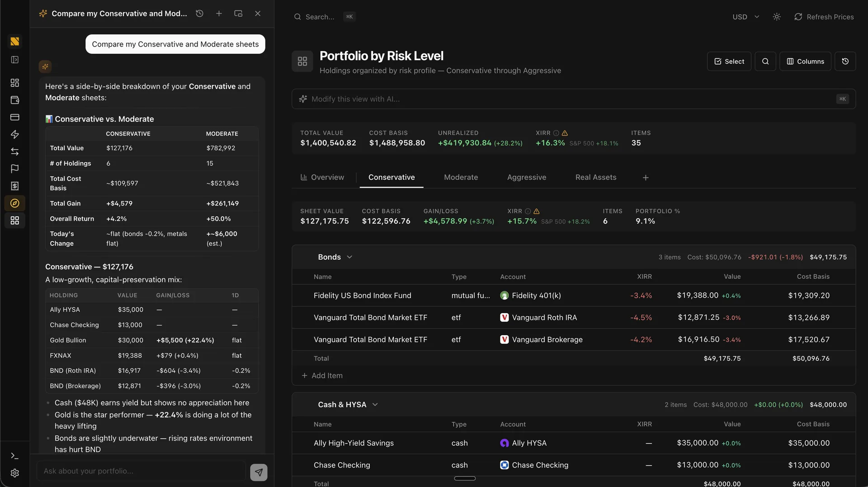Collapse the Cash & HYSA group chevron

click(x=375, y=405)
